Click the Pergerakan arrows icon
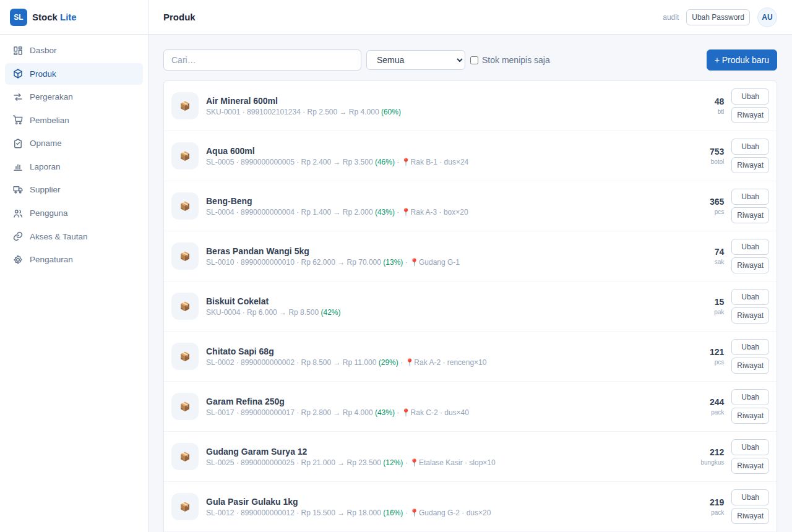Image resolution: width=792 pixels, height=532 pixels. click(x=18, y=97)
